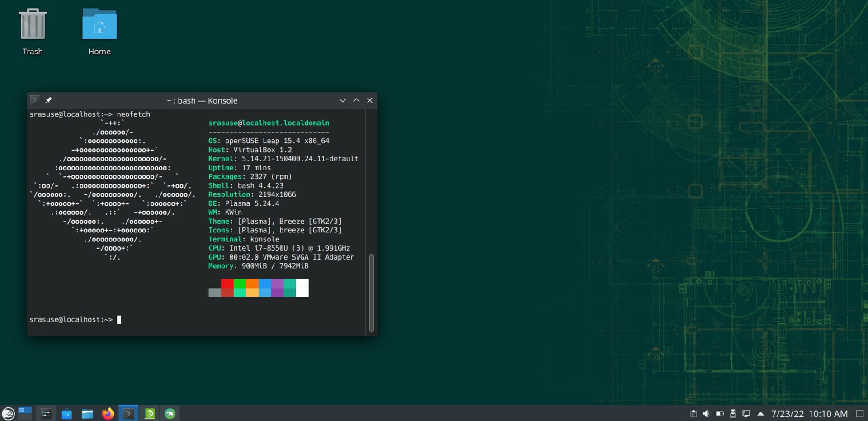
Task: Open the battery and power tray icon
Action: [720, 414]
